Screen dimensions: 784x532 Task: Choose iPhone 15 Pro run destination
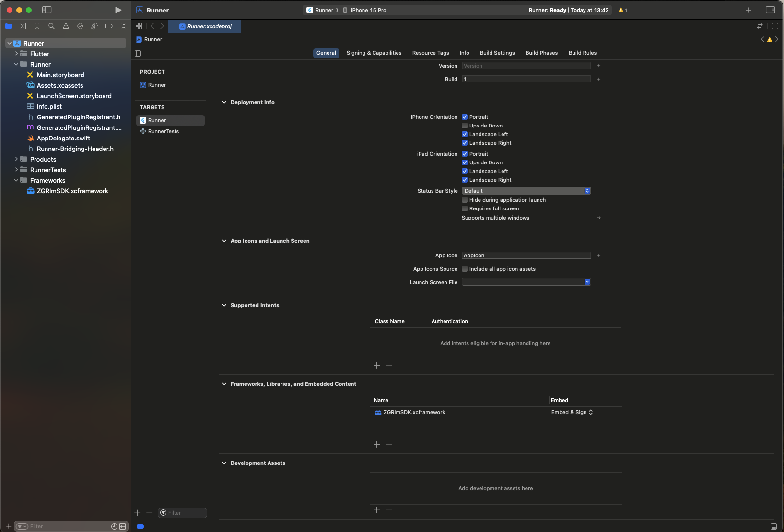[365, 10]
